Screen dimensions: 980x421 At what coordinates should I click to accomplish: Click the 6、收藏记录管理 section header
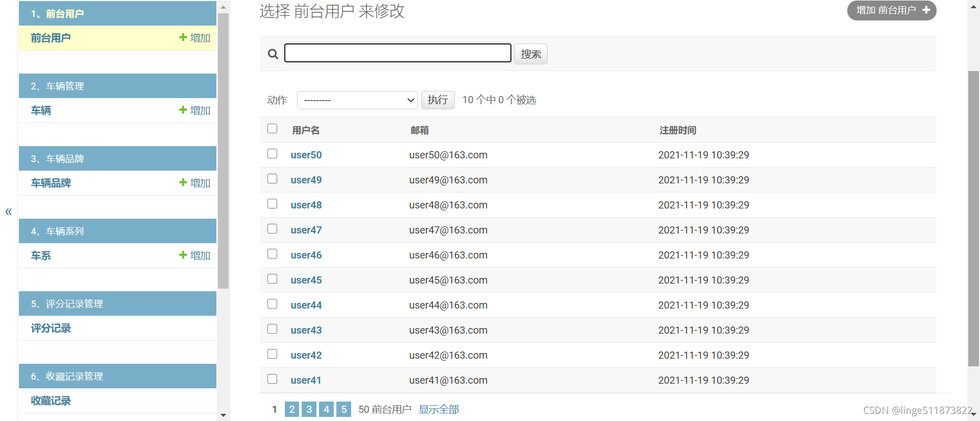[x=117, y=376]
